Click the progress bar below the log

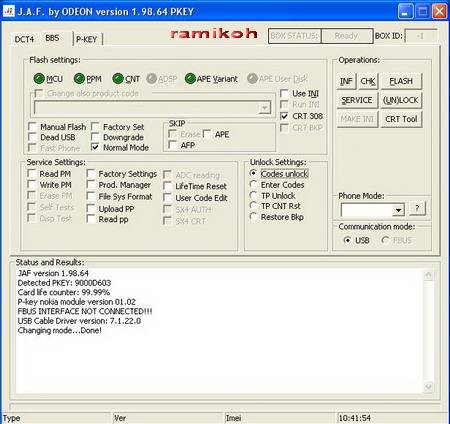tap(225, 406)
